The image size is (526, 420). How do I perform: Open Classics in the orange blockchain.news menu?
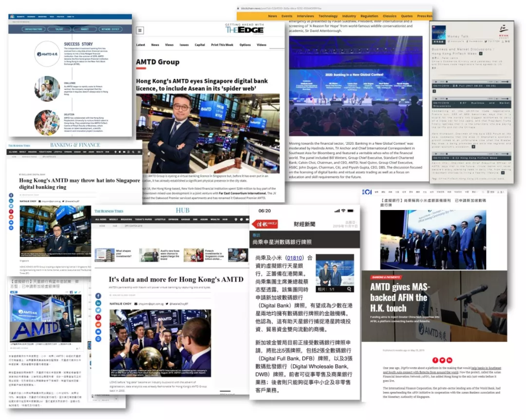(x=390, y=16)
